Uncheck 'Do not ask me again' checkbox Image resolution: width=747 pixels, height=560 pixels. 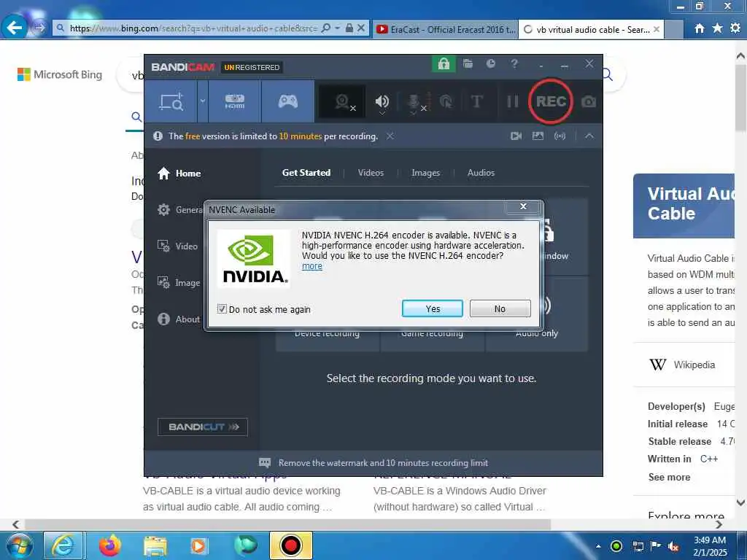[222, 309]
